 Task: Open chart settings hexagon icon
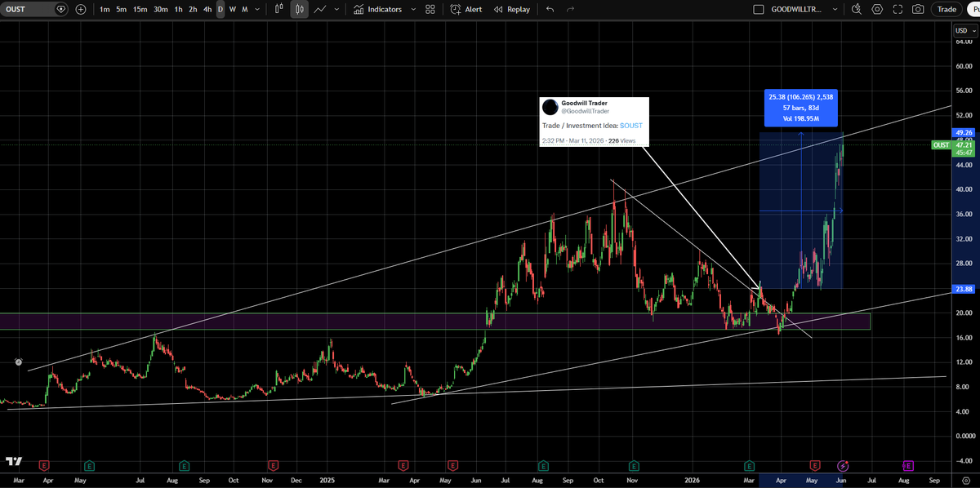pos(877,10)
